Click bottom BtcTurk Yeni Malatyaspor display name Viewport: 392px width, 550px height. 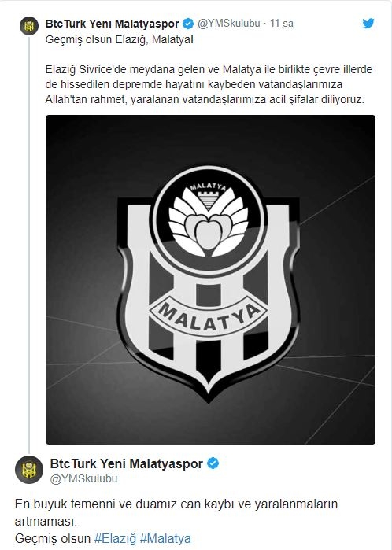(x=127, y=463)
